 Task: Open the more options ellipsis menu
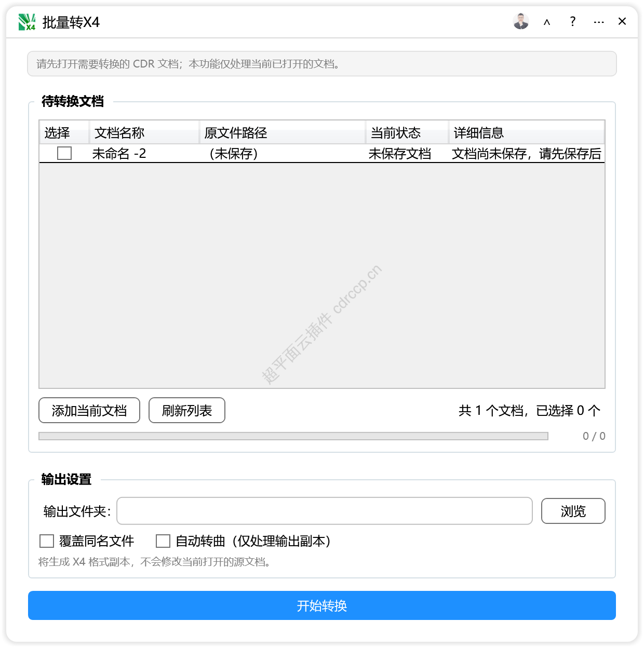click(x=599, y=22)
